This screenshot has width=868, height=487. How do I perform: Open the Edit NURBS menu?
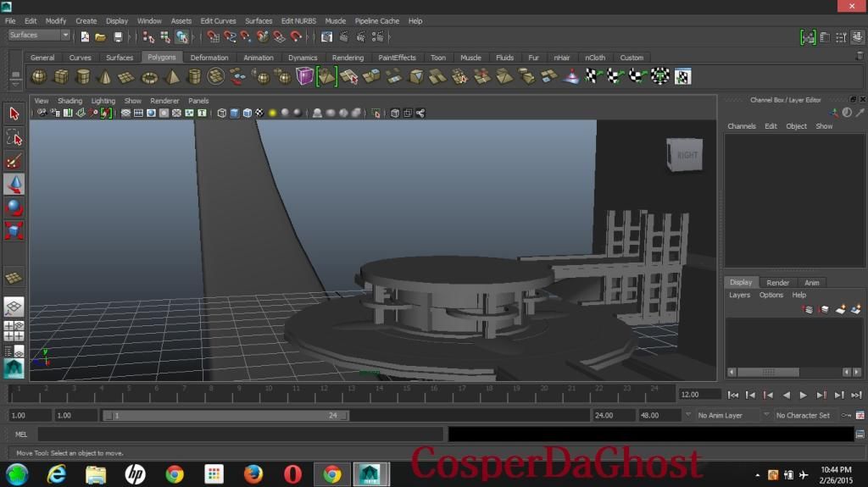(x=298, y=20)
